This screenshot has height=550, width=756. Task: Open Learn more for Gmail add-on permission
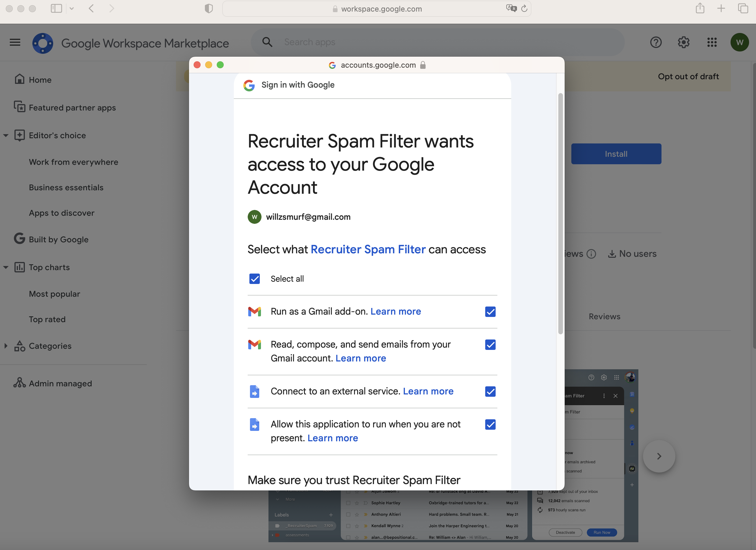tap(396, 311)
